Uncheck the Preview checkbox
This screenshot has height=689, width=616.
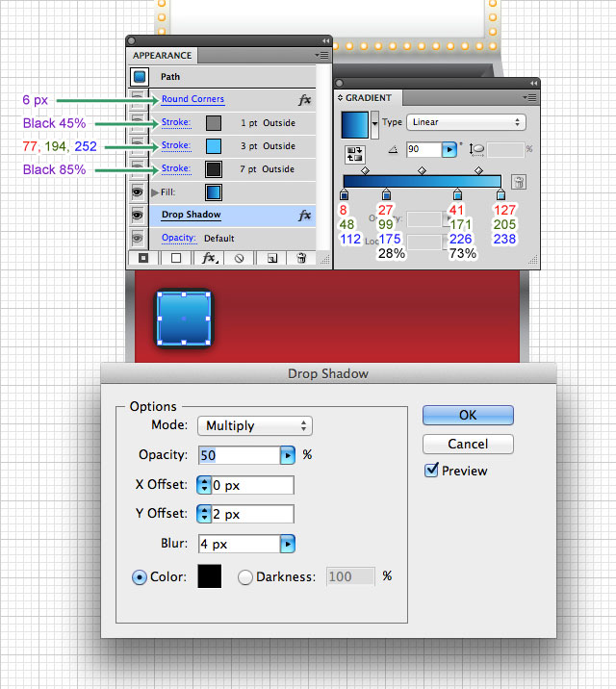click(x=431, y=471)
